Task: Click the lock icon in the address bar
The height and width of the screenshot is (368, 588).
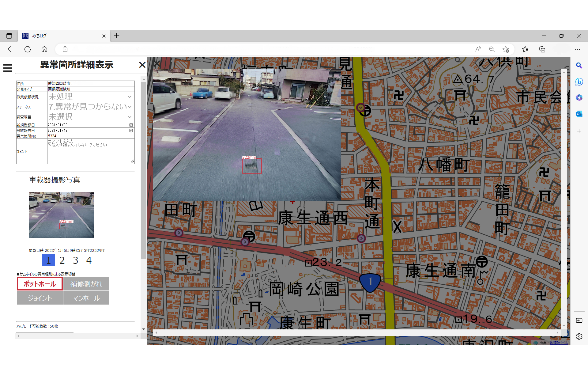Action: tap(65, 49)
